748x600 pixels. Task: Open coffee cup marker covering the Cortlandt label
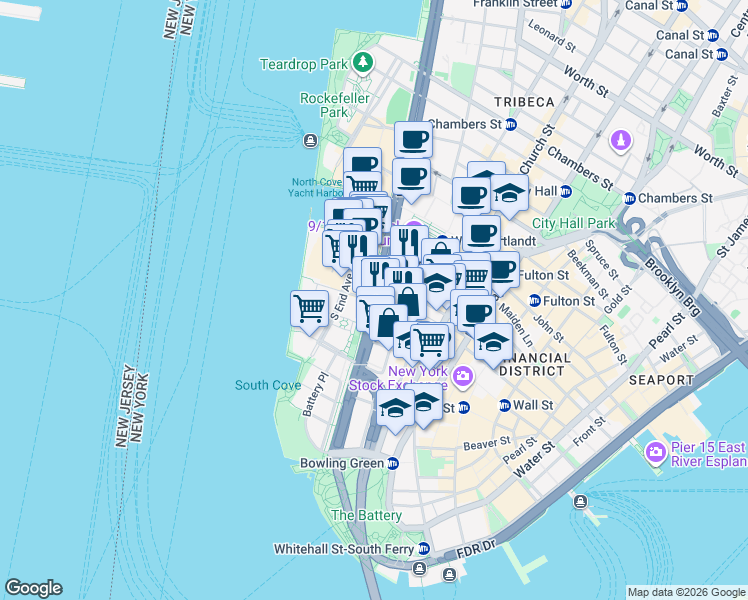481,234
